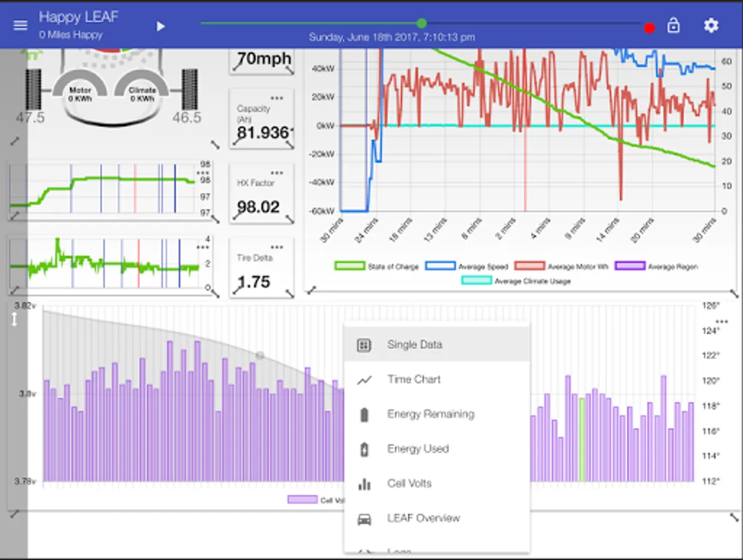
Task: Toggle the layout lock icon
Action: pyautogui.click(x=673, y=25)
